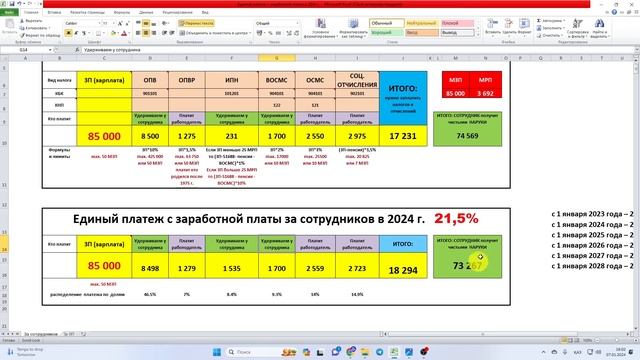This screenshot has height=360, width=640.
Task: Toggle italic formatting (К)
Action: click(76, 33)
